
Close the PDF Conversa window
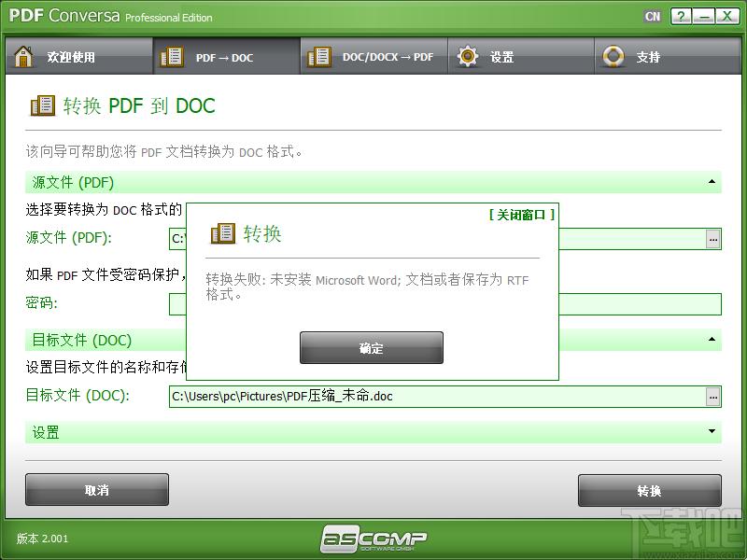point(727,16)
